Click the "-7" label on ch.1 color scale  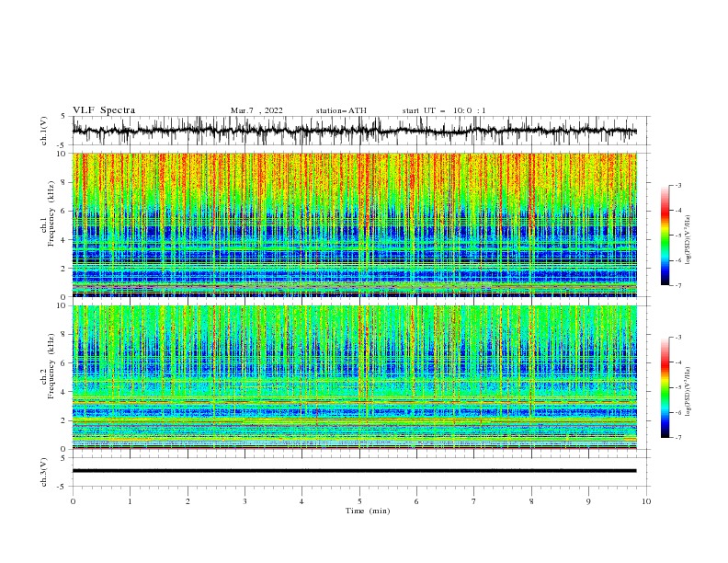coord(677,285)
